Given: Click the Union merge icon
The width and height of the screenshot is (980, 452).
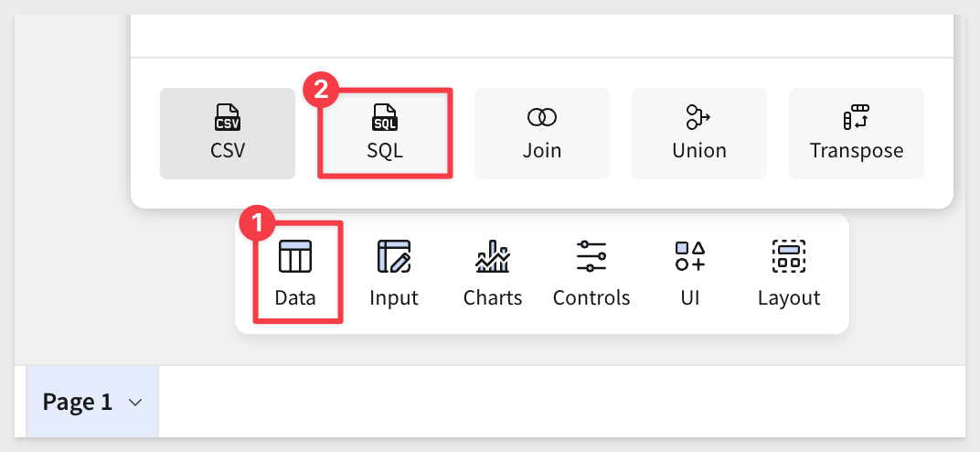Looking at the screenshot, I should click(698, 117).
